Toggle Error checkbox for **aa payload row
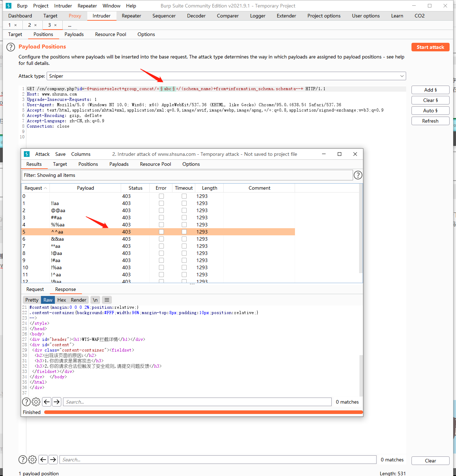The width and height of the screenshot is (456, 476). [161, 246]
